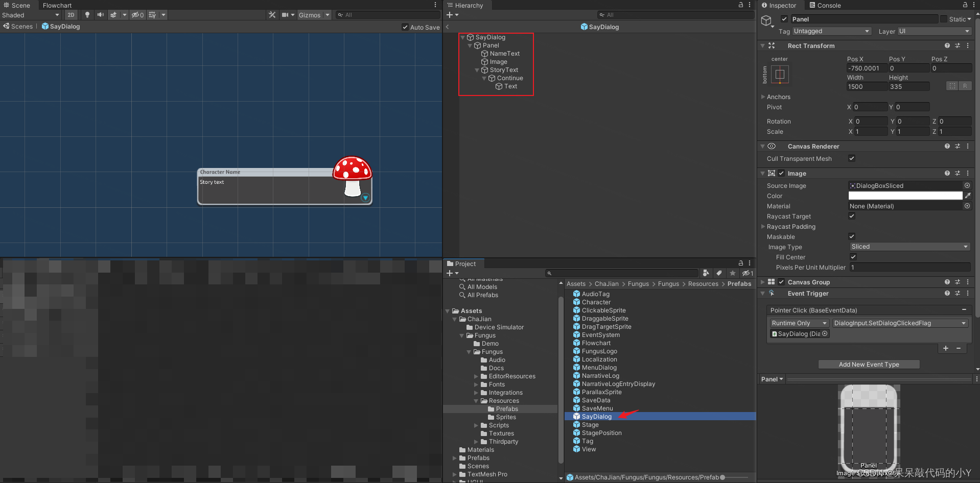Toggle scene audio speaker icon

[101, 15]
